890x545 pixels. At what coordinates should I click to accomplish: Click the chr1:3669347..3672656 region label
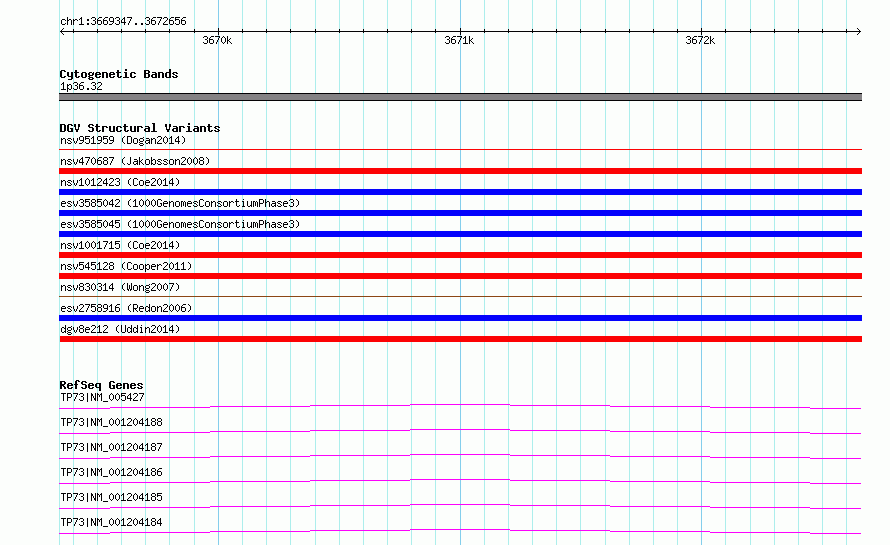[123, 21]
